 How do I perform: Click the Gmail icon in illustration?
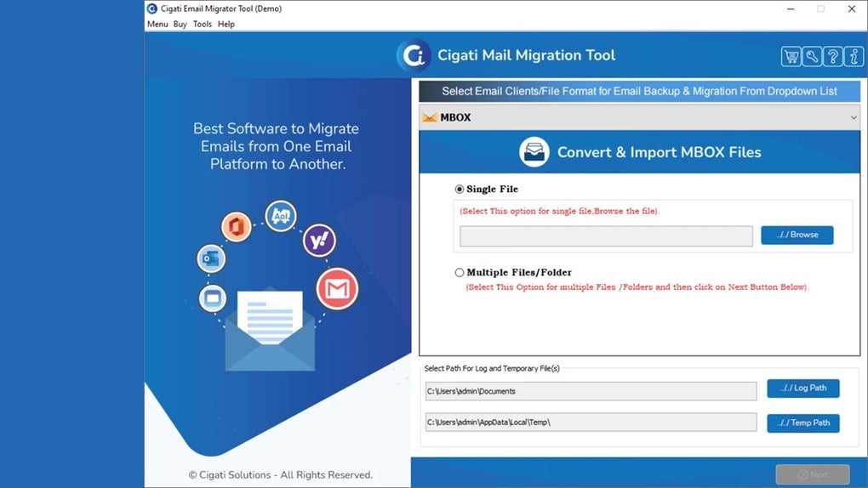337,288
